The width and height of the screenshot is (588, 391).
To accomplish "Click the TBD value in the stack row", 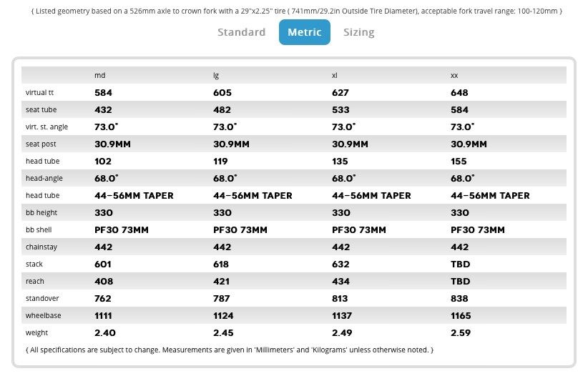I will coord(460,264).
